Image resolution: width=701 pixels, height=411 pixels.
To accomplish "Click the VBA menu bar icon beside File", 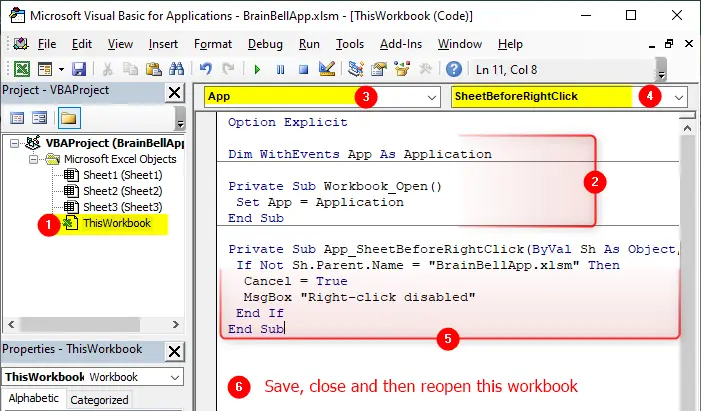I will [21, 44].
